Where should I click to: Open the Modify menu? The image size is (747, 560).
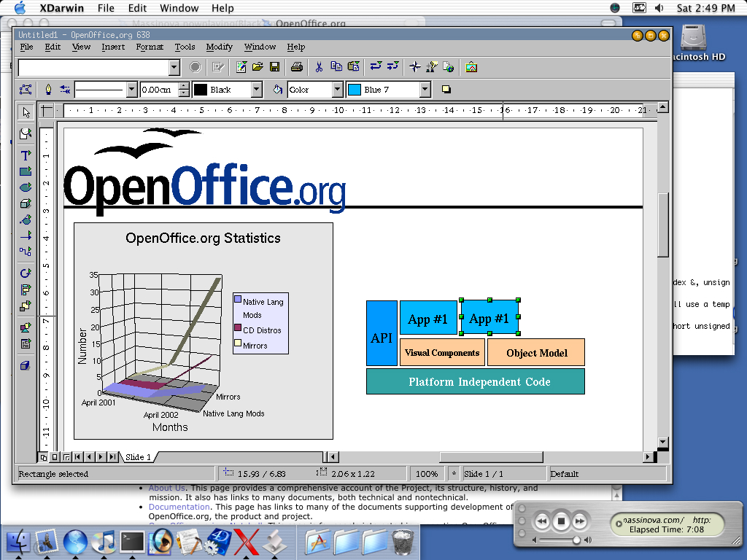click(219, 47)
